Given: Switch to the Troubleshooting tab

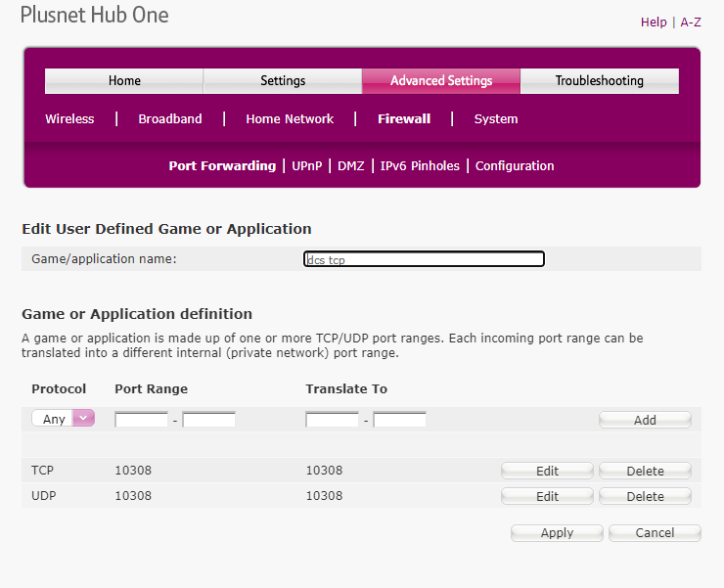Looking at the screenshot, I should coord(600,81).
